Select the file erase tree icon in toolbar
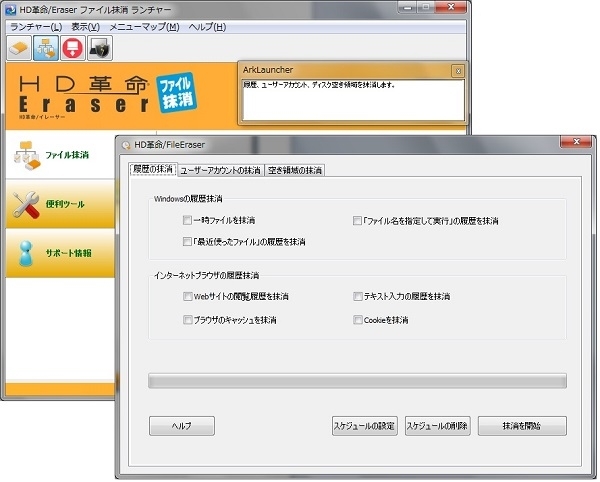Viewport: 600px width, 482px height. click(46, 48)
